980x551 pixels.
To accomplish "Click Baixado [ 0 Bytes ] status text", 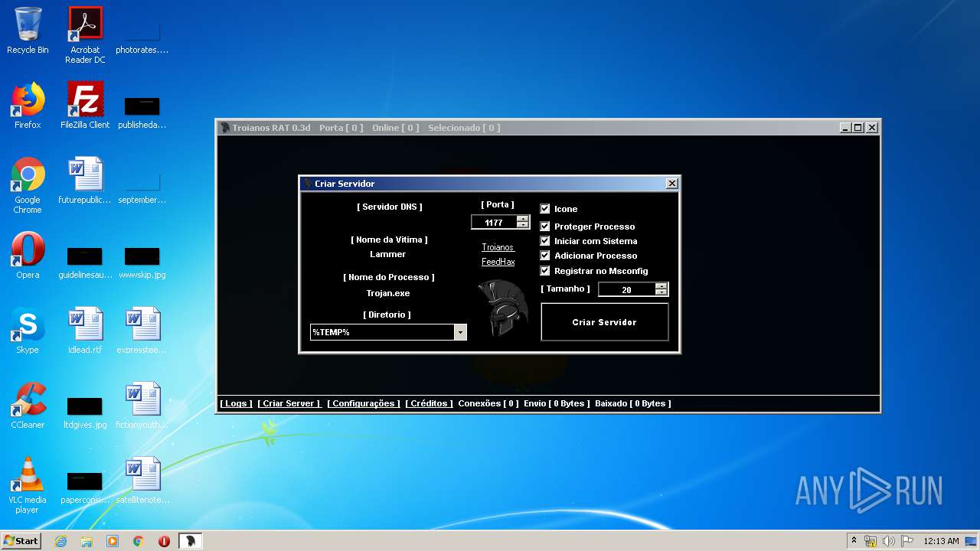I will tap(632, 403).
